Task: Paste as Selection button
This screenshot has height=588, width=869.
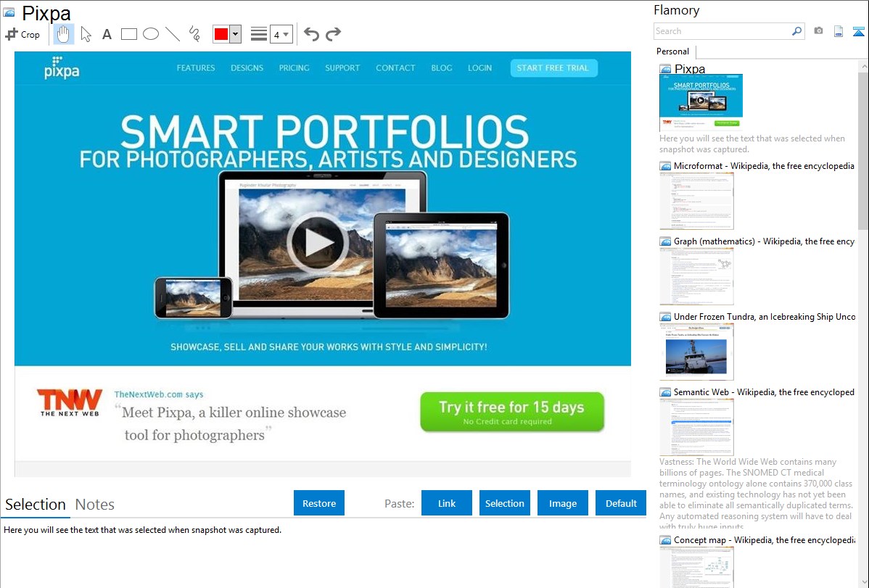Action: (x=504, y=502)
